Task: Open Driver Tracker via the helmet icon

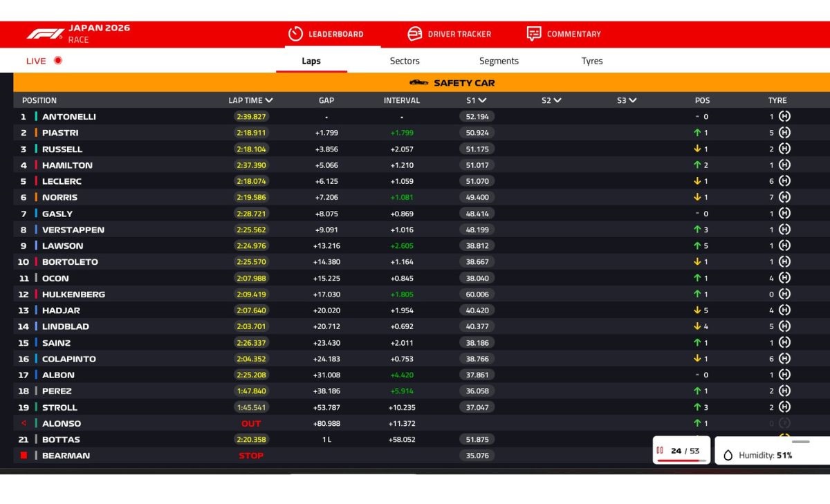Action: click(x=415, y=34)
